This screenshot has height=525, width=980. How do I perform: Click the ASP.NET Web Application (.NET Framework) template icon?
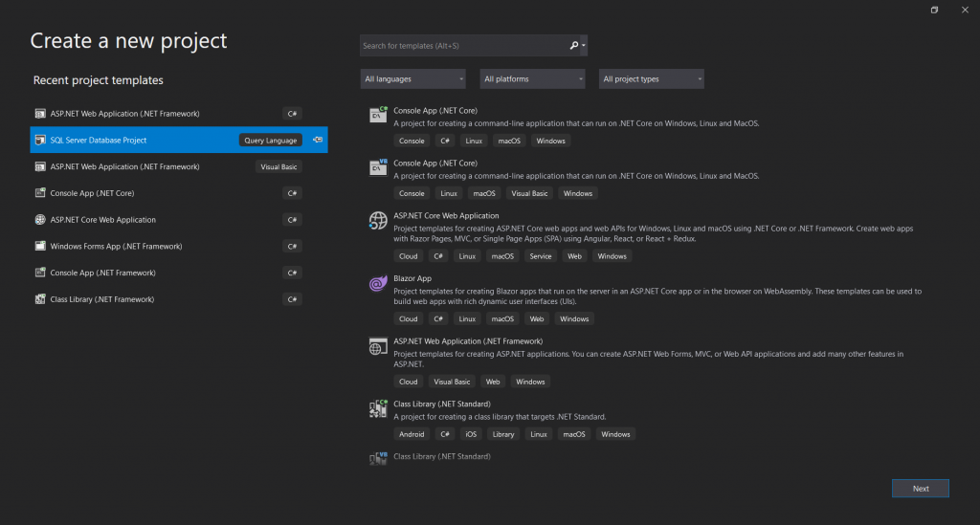pos(377,346)
